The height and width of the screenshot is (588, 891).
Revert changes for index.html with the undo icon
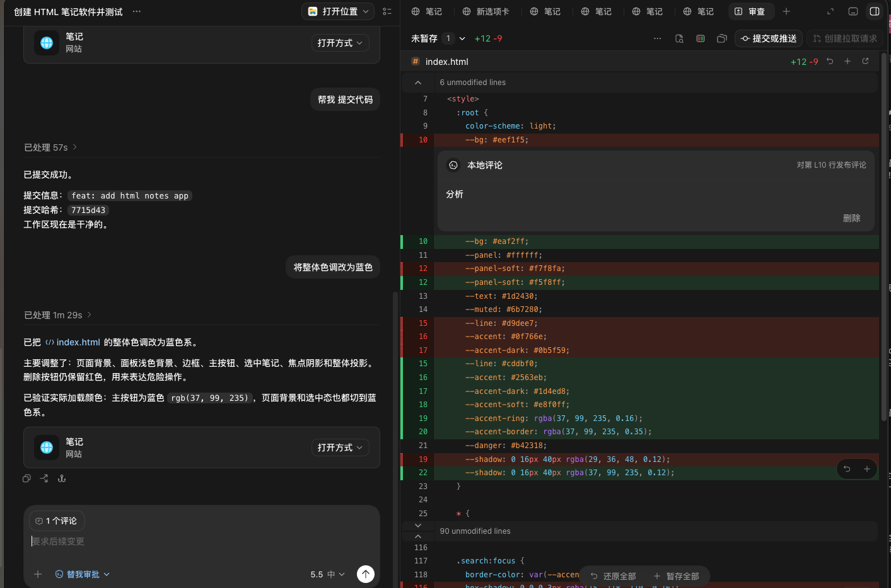point(830,61)
